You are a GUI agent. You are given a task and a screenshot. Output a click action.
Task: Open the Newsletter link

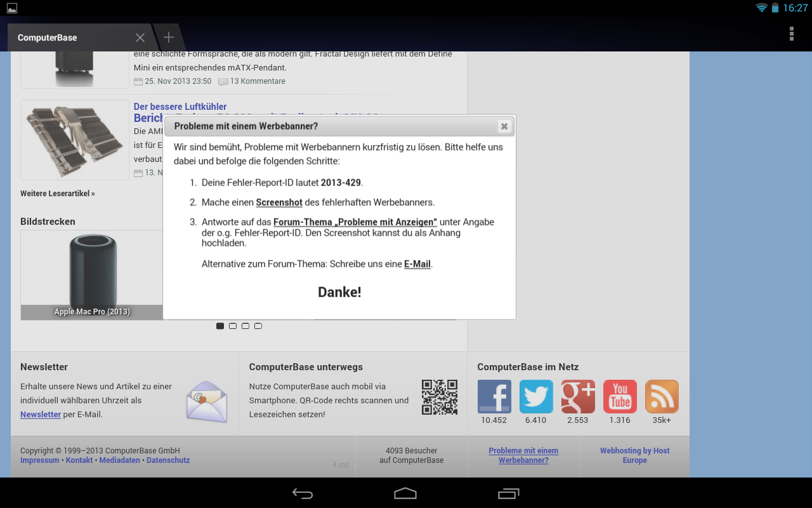[x=41, y=415]
